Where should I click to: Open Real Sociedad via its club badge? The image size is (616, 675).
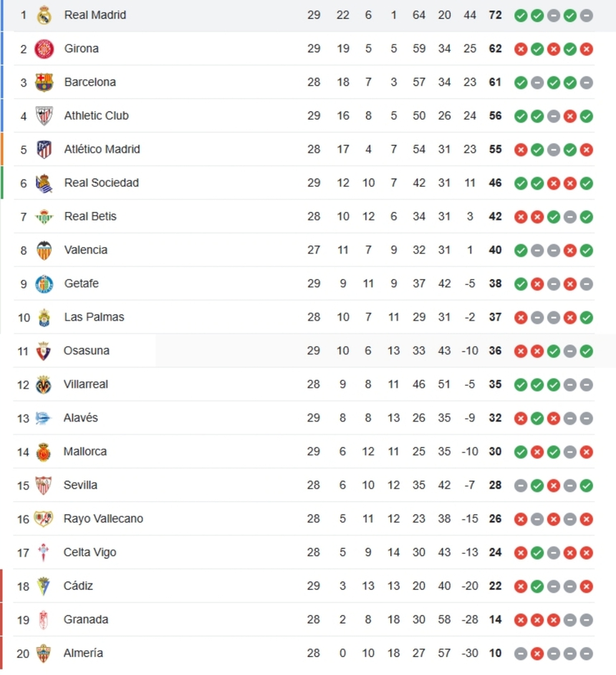pyautogui.click(x=44, y=183)
